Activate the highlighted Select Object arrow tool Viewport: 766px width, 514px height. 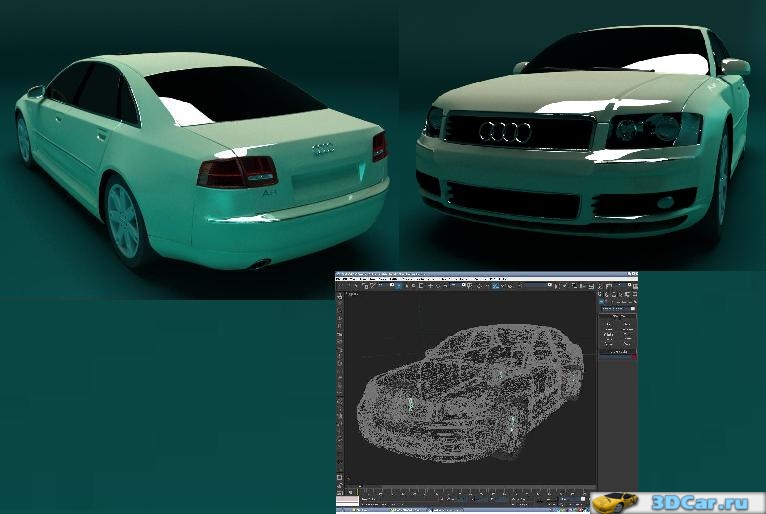pyautogui.click(x=399, y=286)
